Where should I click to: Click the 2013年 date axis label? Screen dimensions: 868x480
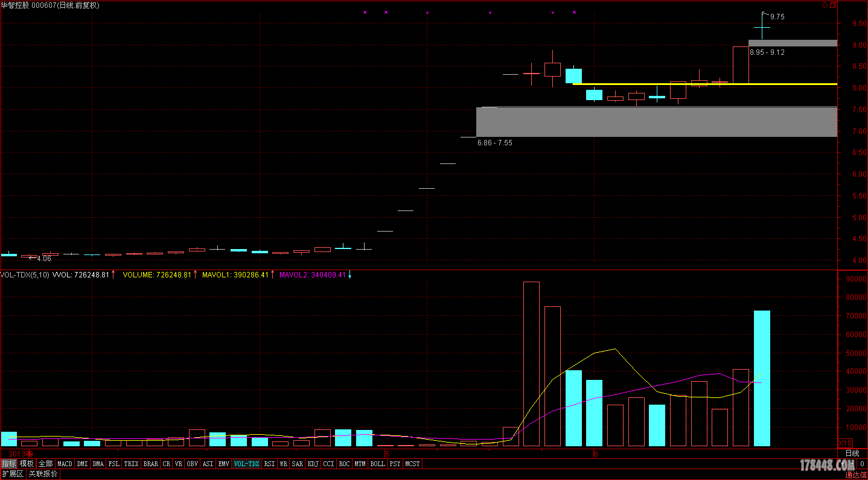[21, 453]
